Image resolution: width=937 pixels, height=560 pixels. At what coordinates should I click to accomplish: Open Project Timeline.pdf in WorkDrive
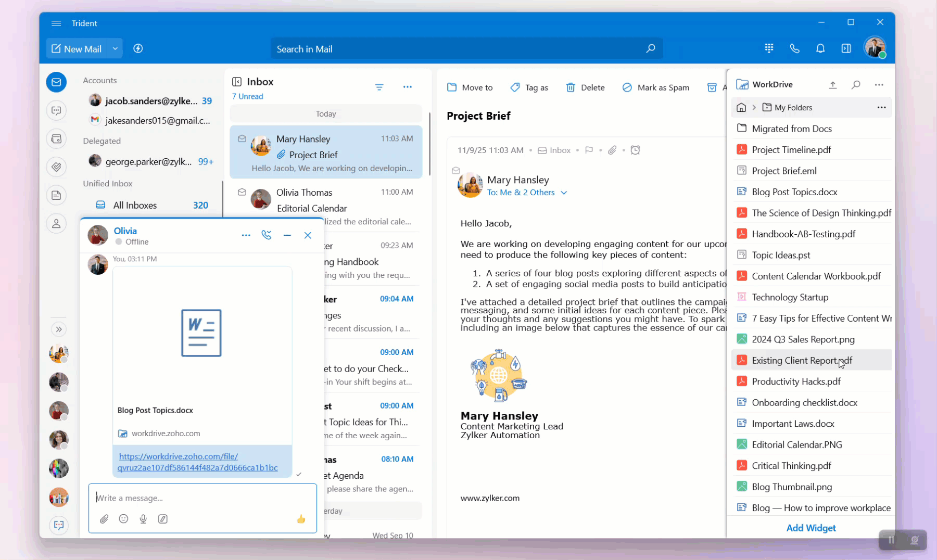812,150
